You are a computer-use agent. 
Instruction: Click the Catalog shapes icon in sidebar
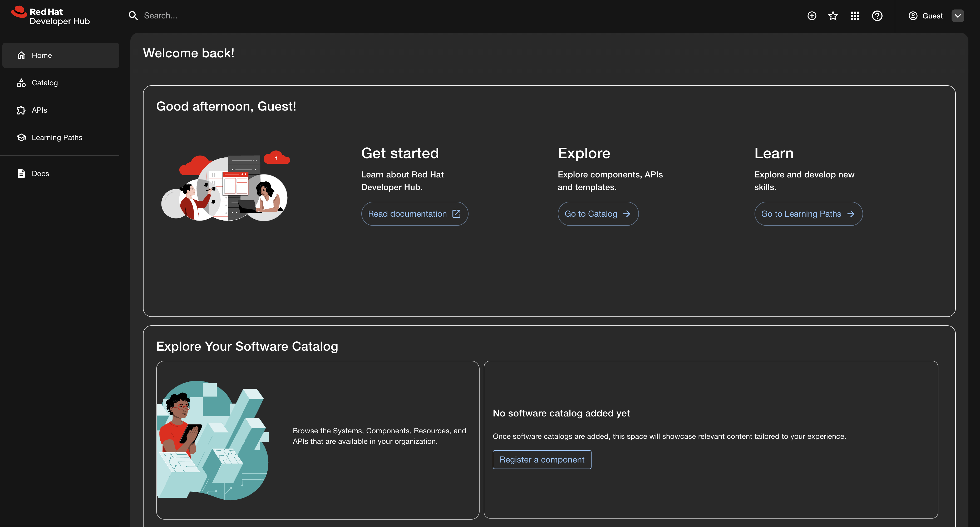[21, 82]
